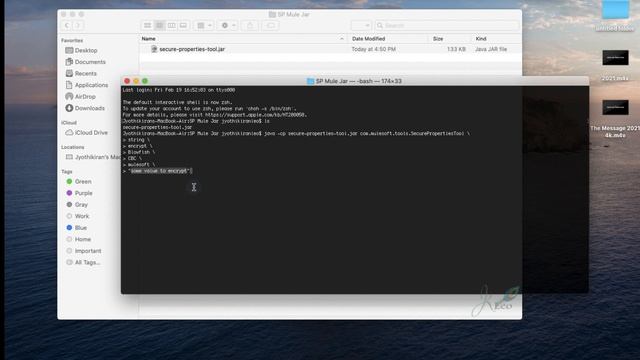The height and width of the screenshot is (360, 640).
Task: Open the Finder action gear menu
Action: 228,25
